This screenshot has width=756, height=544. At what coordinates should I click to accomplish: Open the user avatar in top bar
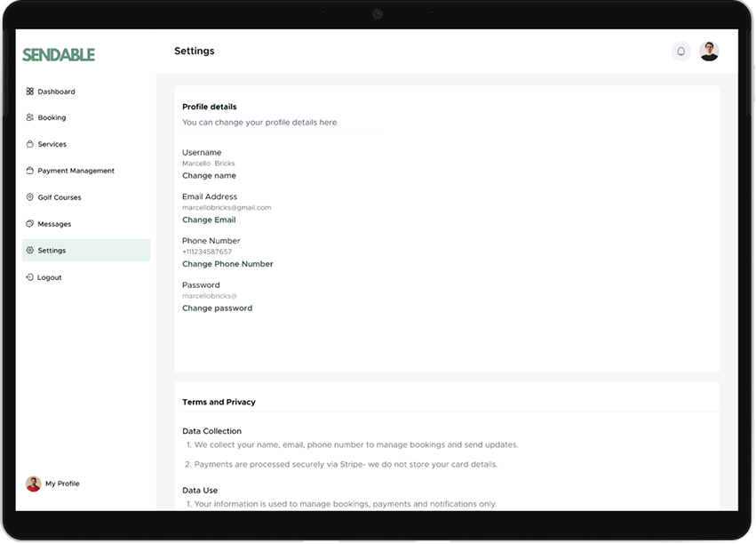709,52
